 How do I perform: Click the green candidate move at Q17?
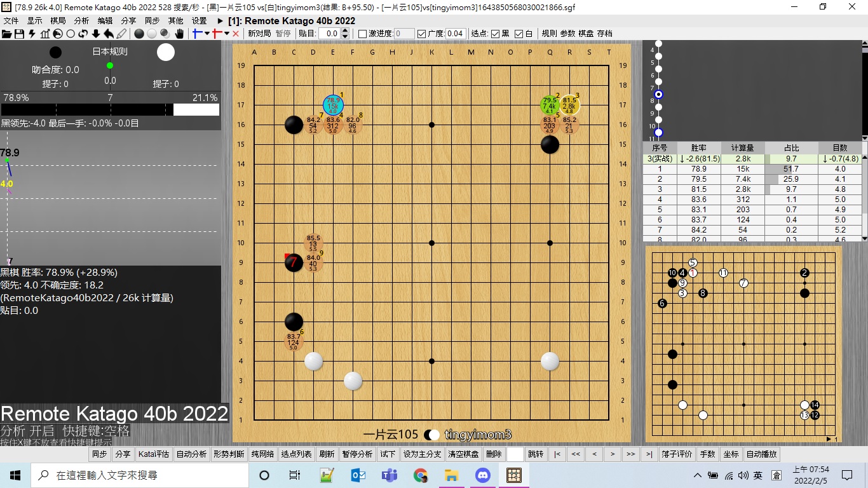[x=550, y=105]
